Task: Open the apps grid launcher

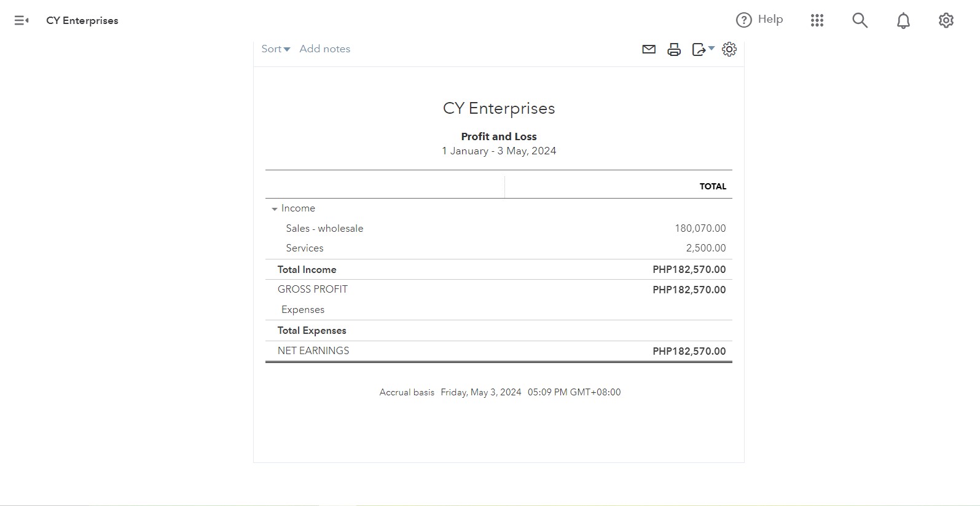Action: click(x=817, y=20)
